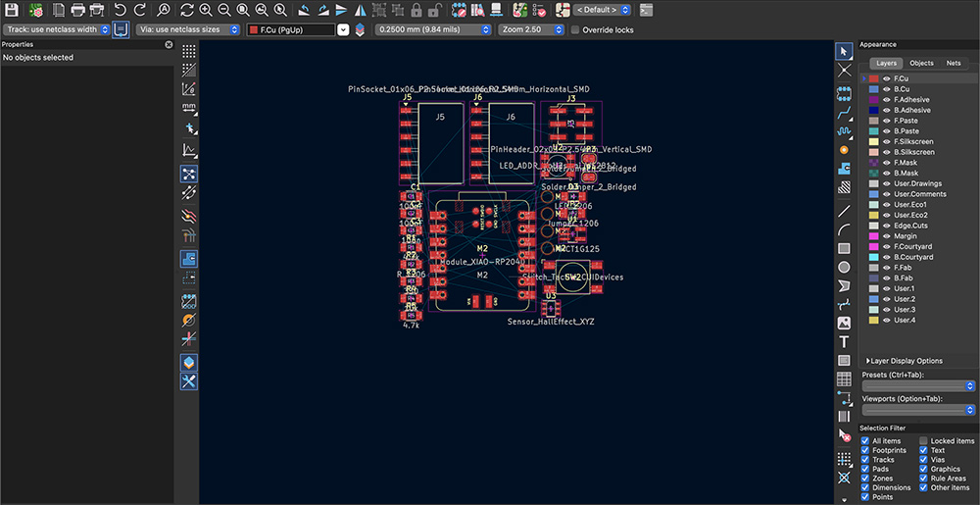Uncheck Tracks in Selection Filter
The height and width of the screenshot is (505, 980).
865,459
